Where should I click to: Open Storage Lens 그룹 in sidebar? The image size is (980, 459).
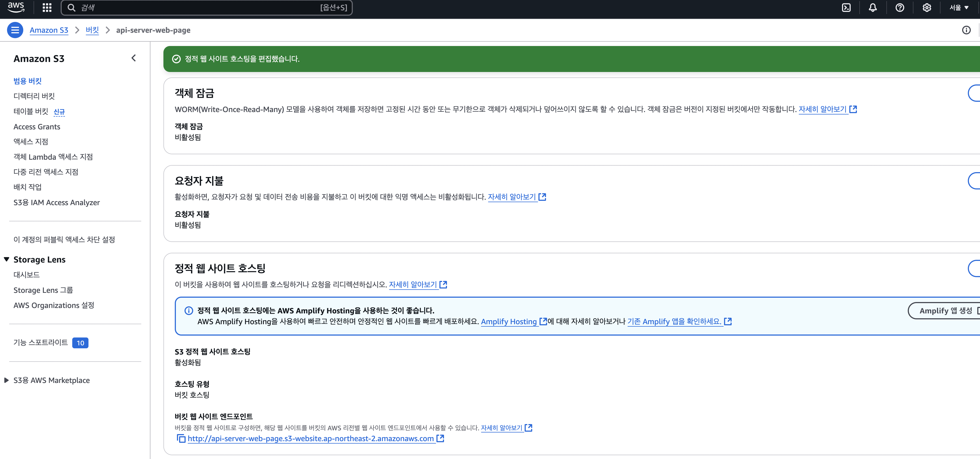pyautogui.click(x=43, y=290)
